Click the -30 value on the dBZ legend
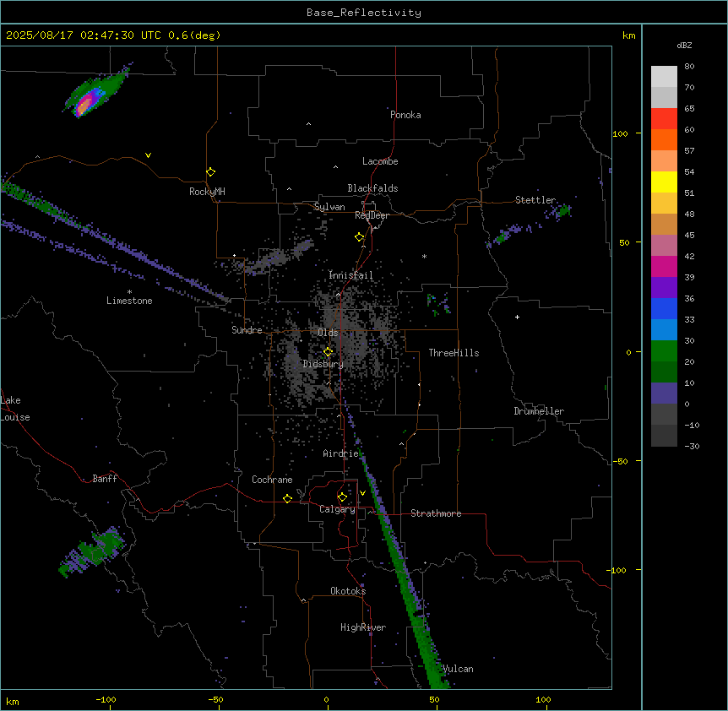 692,447
